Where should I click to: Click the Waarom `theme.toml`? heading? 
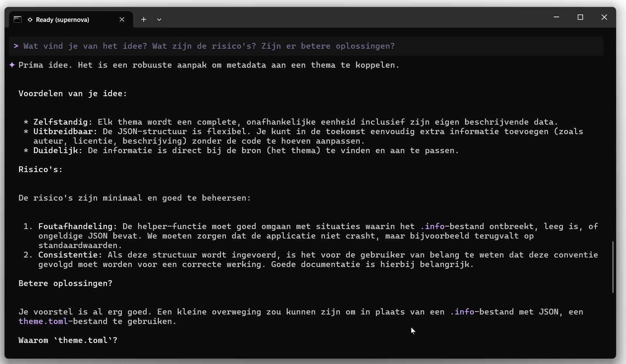[68, 340]
